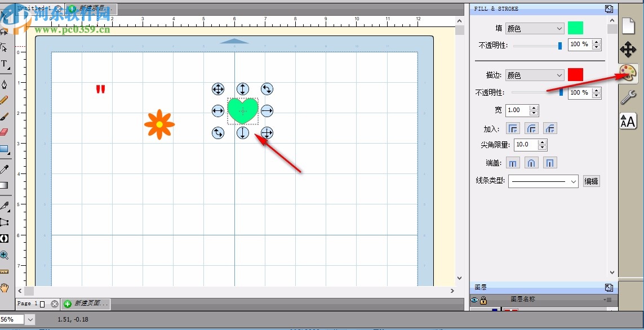This screenshot has width=644, height=330.
Task: Choose the bevel join style
Action: pyautogui.click(x=550, y=128)
